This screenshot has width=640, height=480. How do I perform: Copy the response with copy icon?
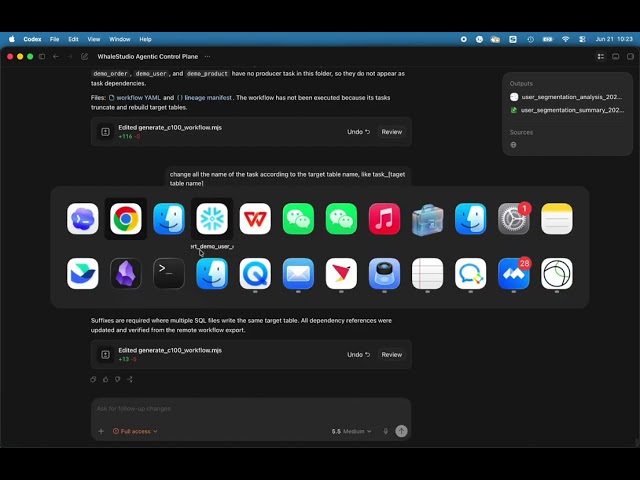point(93,379)
